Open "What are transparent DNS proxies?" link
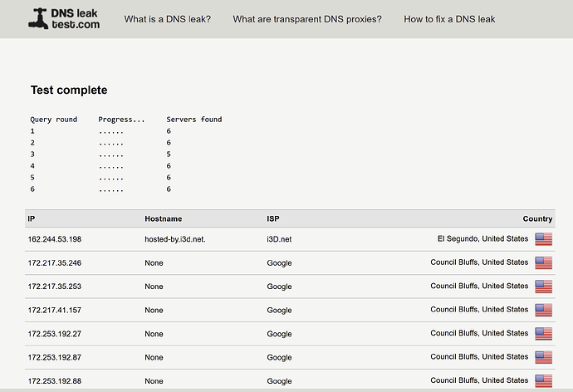The height and width of the screenshot is (392, 573). click(307, 19)
